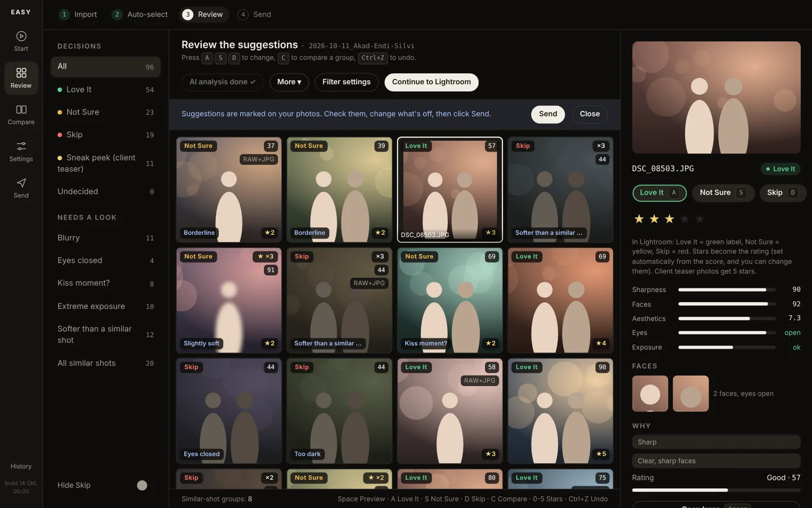The image size is (812, 508).
Task: Go to step 2 Auto-select
Action: (x=140, y=14)
